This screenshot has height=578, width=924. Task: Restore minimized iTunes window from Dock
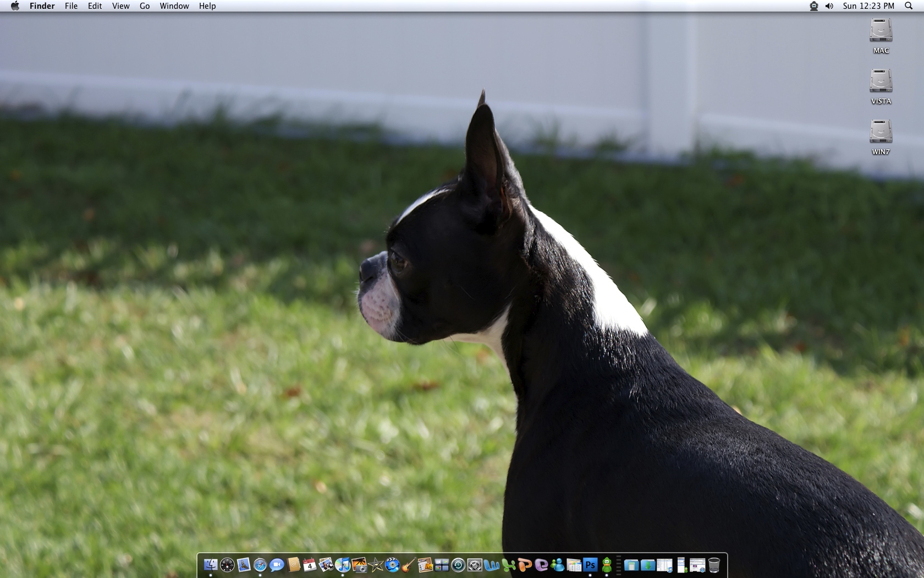coord(664,565)
